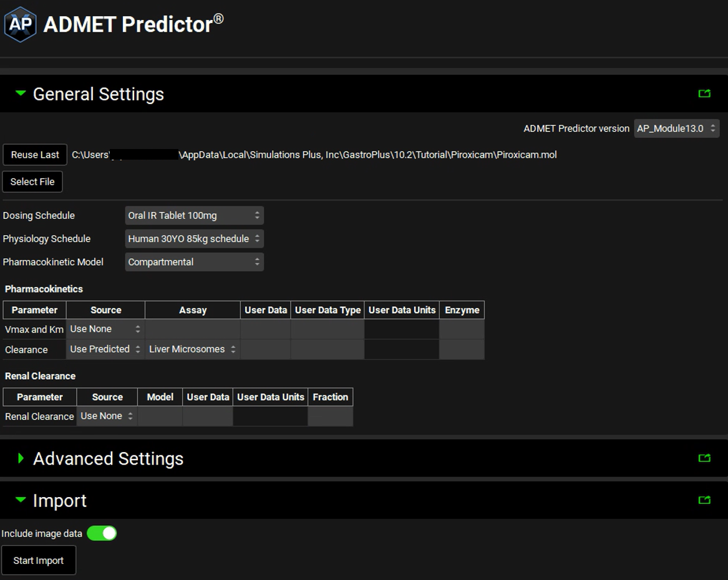Open the Dosing Schedule dropdown

pyautogui.click(x=194, y=216)
